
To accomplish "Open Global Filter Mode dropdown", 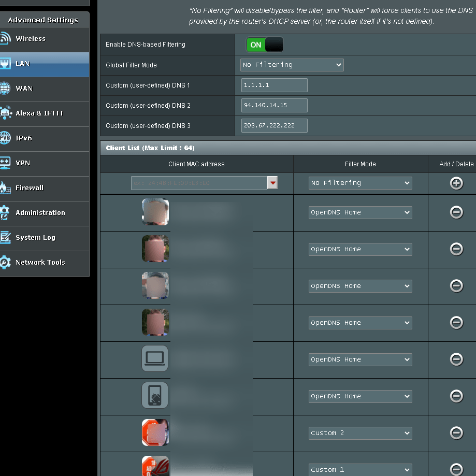I will click(292, 65).
